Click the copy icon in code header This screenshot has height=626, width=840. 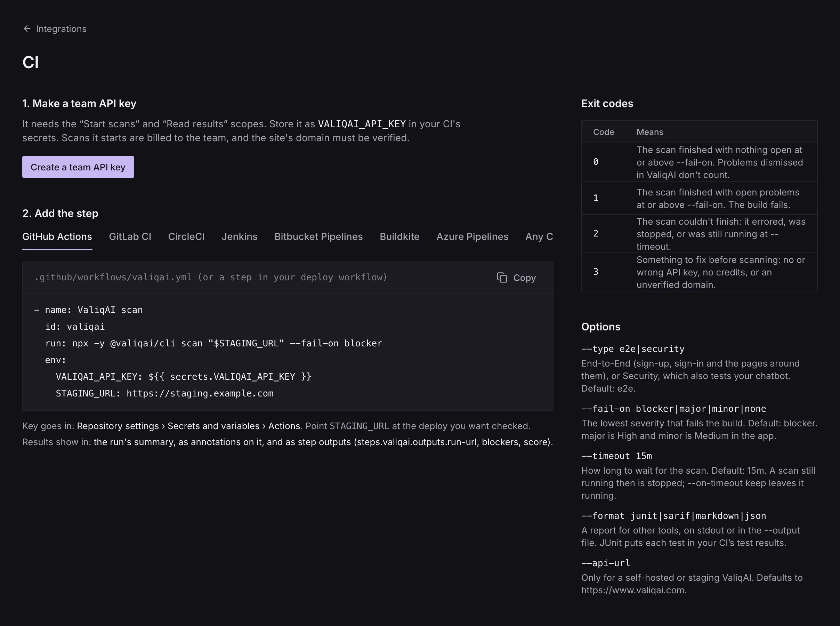pyautogui.click(x=502, y=278)
